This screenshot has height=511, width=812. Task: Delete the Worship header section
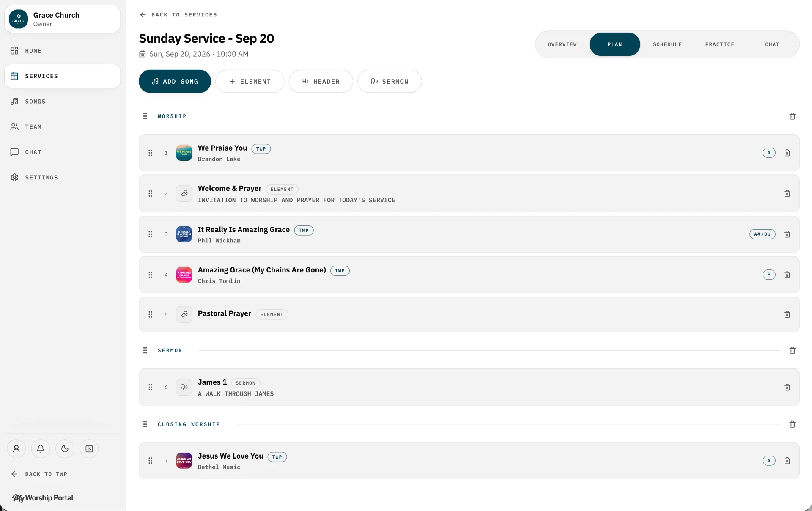tap(792, 116)
